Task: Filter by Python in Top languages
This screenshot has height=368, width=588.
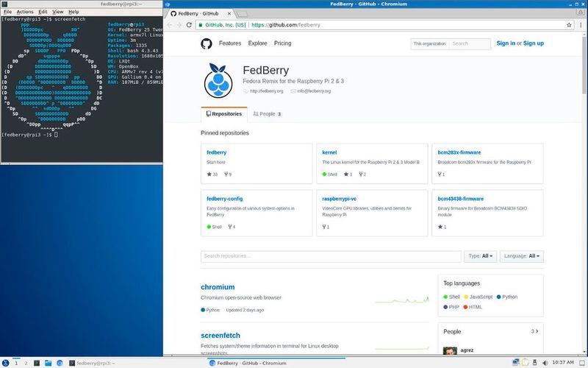Action: pyautogui.click(x=507, y=297)
